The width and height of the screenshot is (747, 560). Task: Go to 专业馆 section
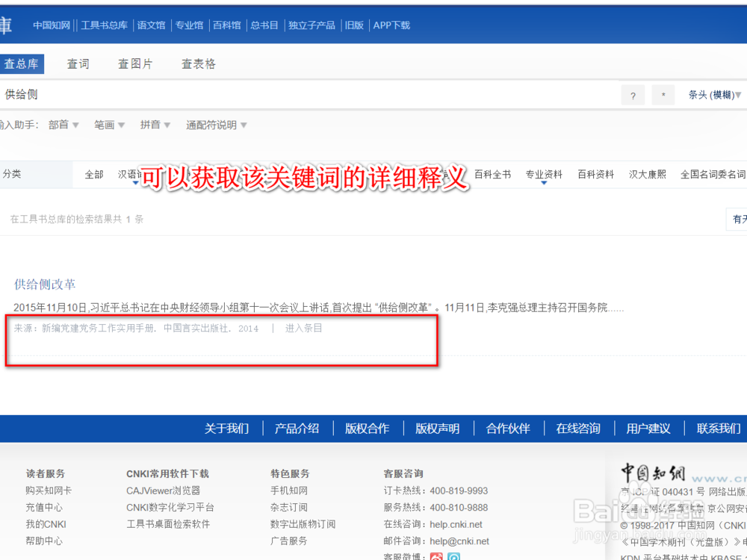click(x=189, y=25)
